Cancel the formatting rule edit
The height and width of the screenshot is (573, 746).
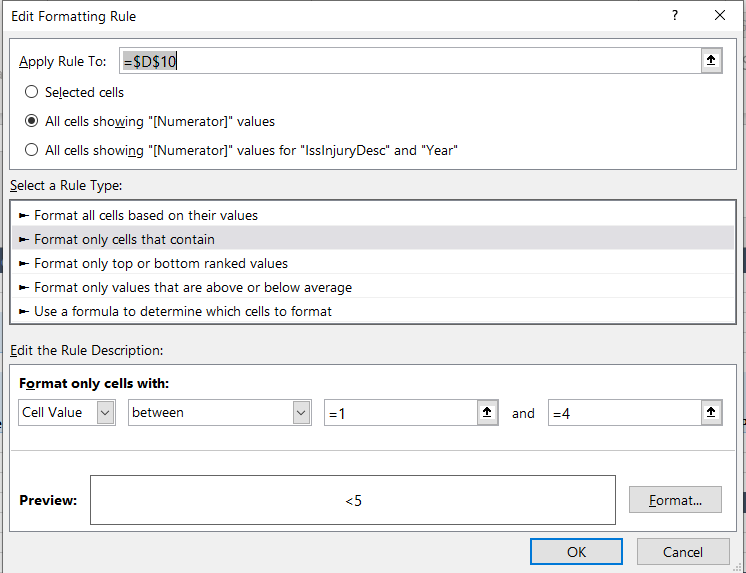tap(683, 552)
